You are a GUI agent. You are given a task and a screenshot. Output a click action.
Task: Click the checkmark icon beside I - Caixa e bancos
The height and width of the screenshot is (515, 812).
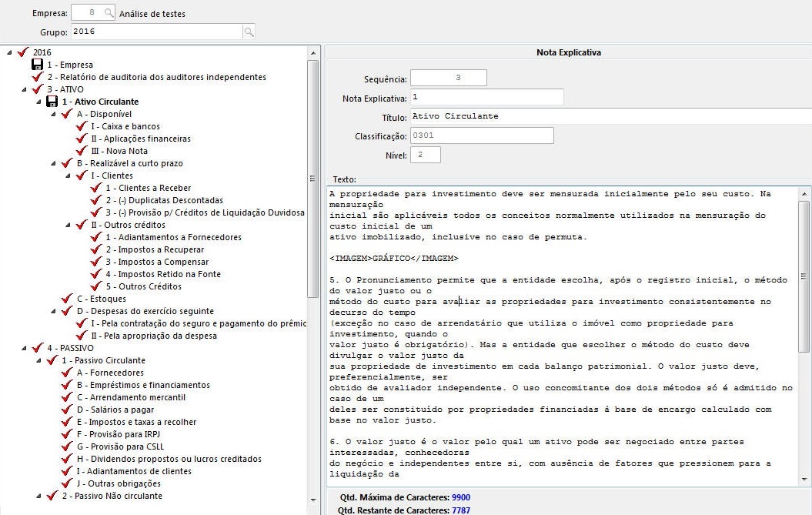82,126
